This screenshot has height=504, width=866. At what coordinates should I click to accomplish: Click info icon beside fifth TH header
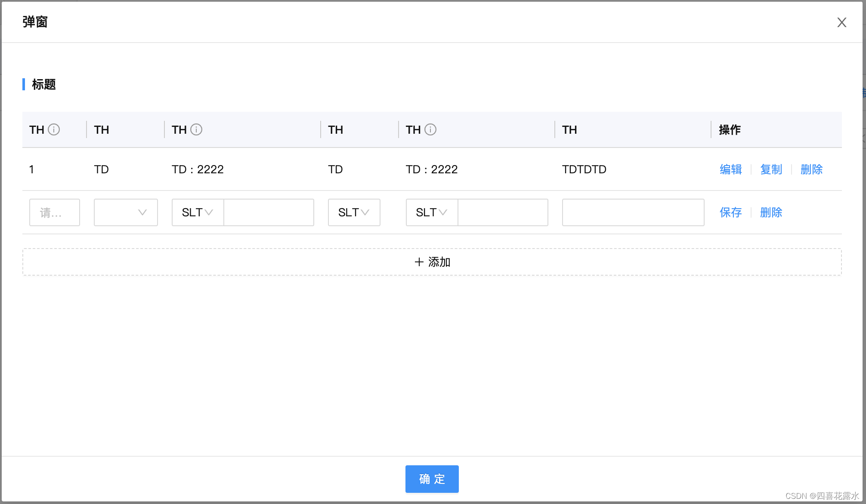click(430, 129)
